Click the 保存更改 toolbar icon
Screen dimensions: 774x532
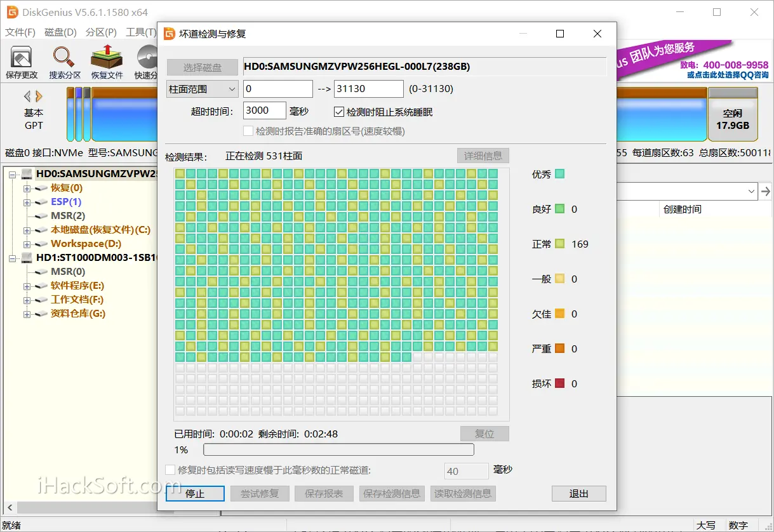click(22, 62)
